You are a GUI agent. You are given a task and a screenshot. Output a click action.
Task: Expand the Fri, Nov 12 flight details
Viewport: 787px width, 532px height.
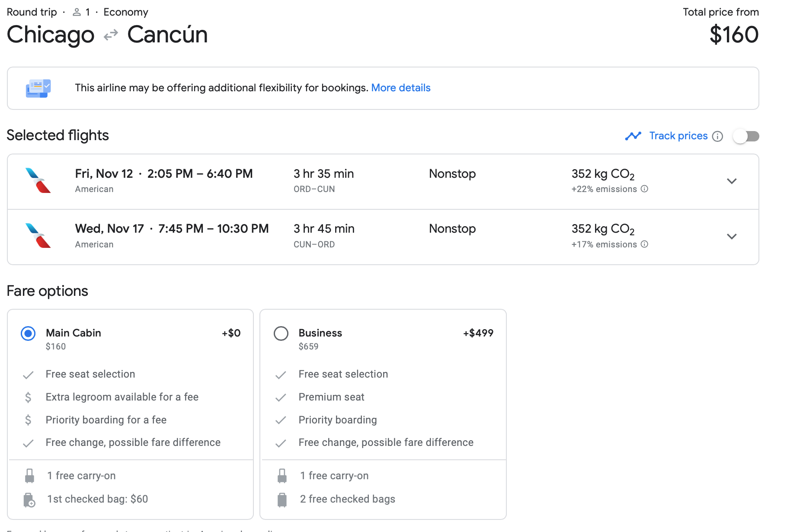tap(732, 181)
